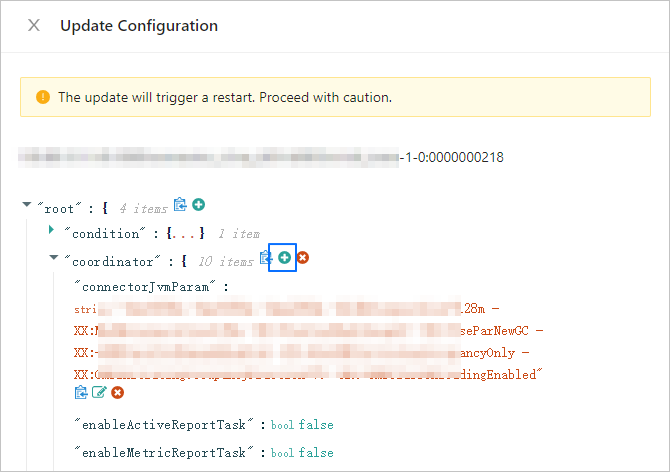Toggle enableMetricReportTask false value
The width and height of the screenshot is (670, 472).
point(316,453)
